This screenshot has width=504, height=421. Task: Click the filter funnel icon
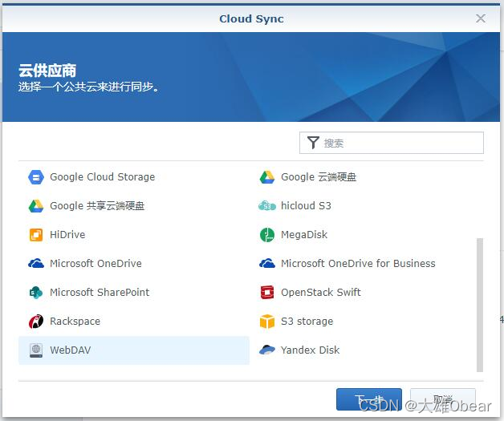313,143
